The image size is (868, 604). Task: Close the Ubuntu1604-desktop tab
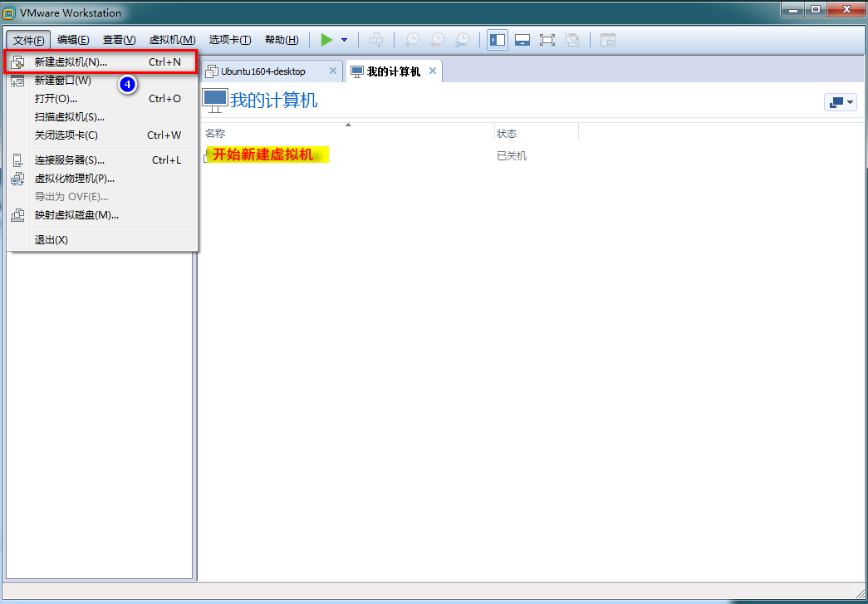coord(333,71)
